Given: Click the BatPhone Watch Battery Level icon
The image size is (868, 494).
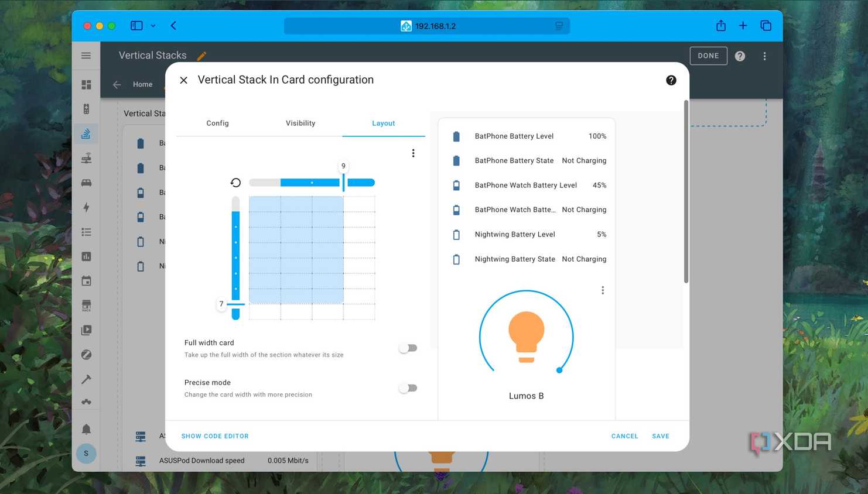Looking at the screenshot, I should pyautogui.click(x=456, y=186).
